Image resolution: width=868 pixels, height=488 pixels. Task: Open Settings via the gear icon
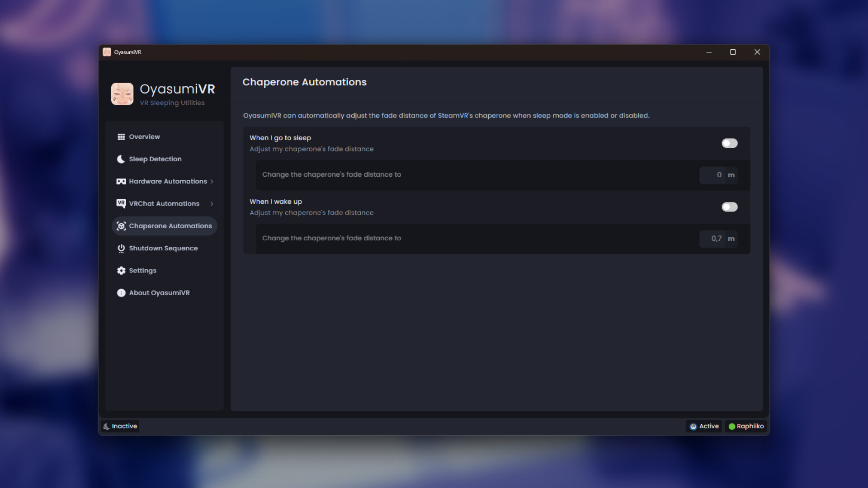[x=121, y=270]
